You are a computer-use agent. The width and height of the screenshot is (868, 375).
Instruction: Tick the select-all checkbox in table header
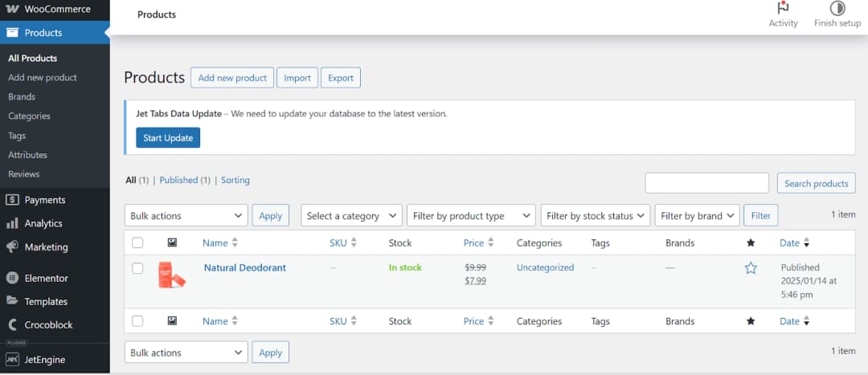click(x=137, y=243)
